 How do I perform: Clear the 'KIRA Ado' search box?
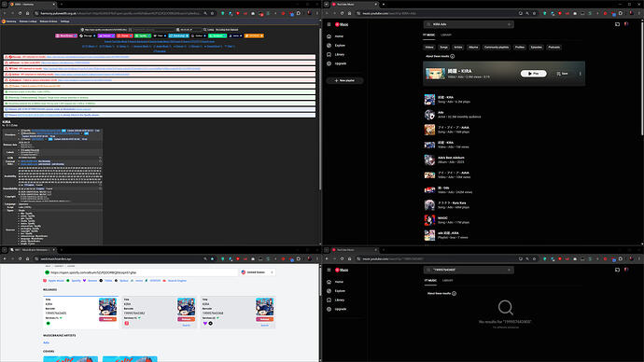[x=509, y=24]
